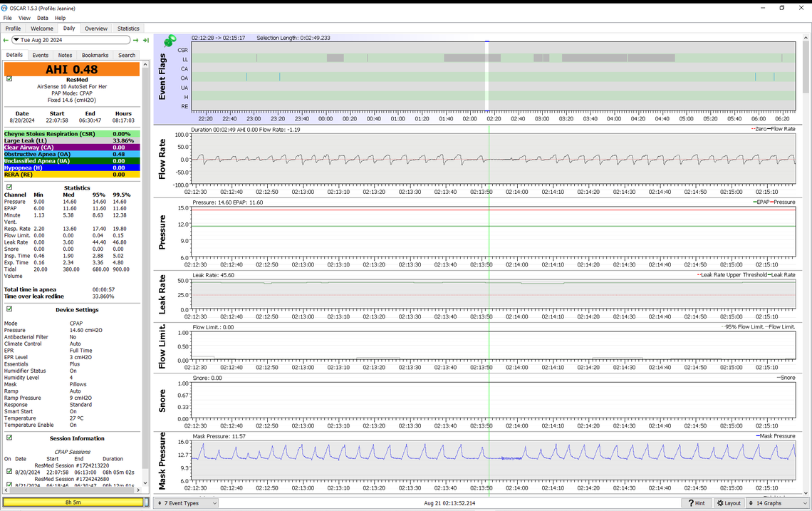This screenshot has width=812, height=511.
Task: Jump to last day with green arrow-bar icon
Action: (146, 40)
